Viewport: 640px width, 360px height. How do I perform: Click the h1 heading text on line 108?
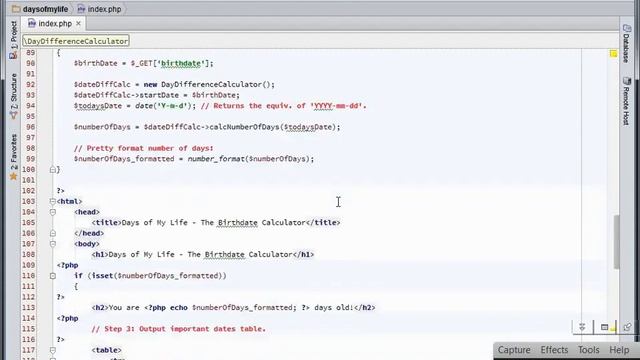click(x=200, y=254)
